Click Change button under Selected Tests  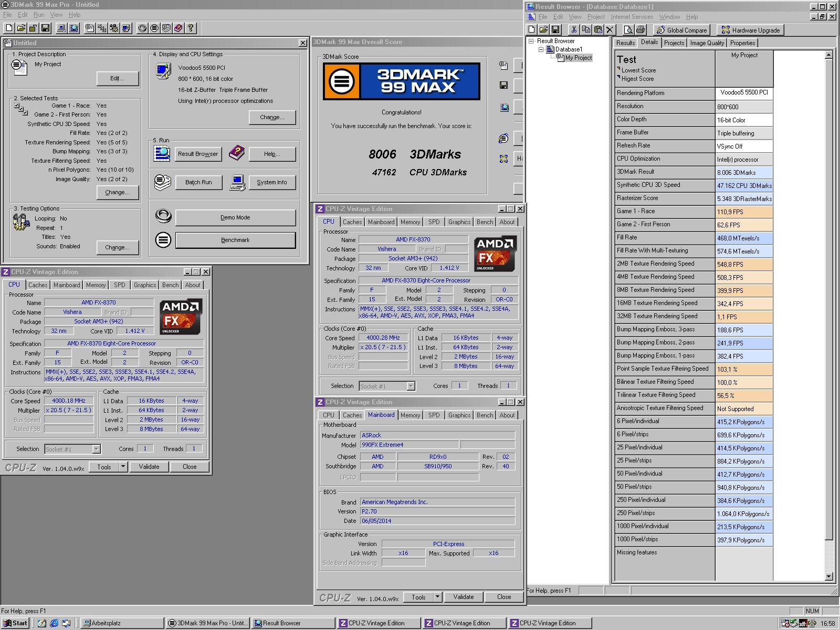[x=118, y=192]
